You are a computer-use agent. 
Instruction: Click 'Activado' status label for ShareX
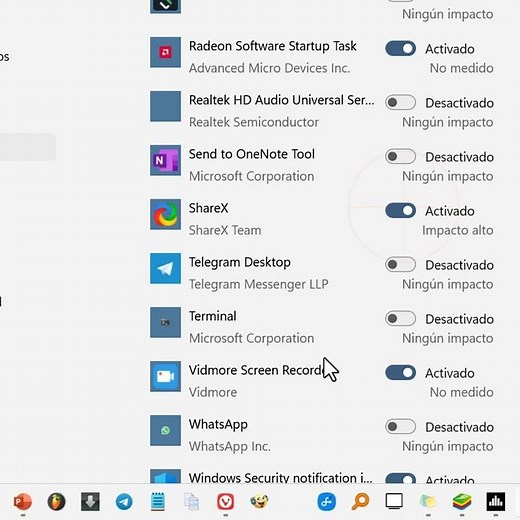[450, 211]
